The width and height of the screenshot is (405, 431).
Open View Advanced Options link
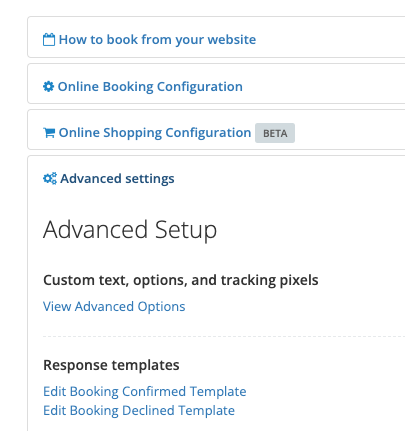(x=114, y=306)
